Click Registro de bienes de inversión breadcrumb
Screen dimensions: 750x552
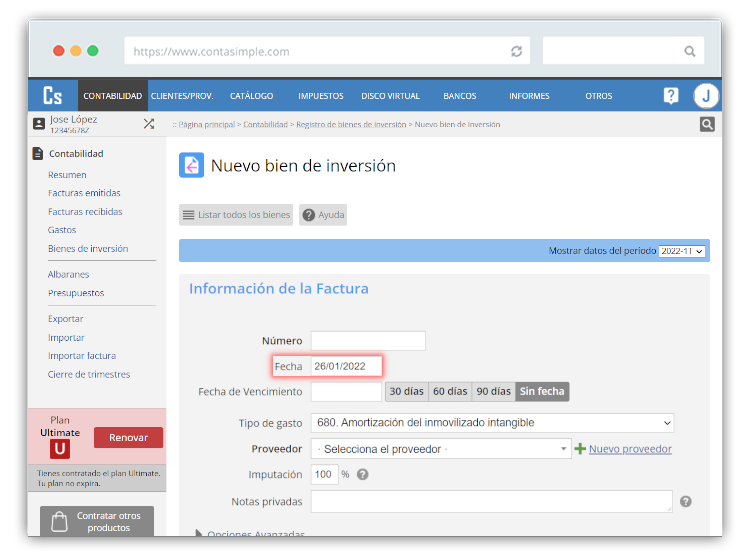point(351,124)
